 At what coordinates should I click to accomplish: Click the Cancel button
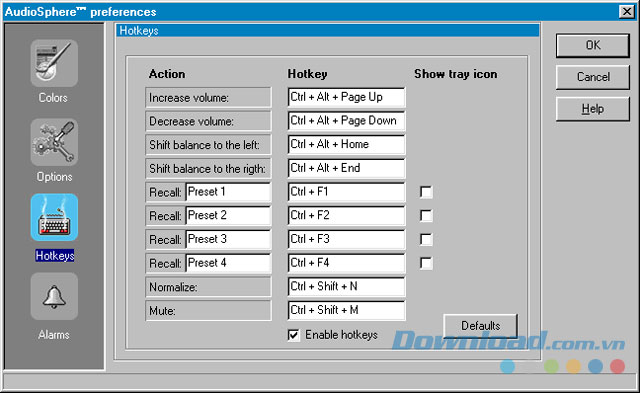click(x=593, y=77)
